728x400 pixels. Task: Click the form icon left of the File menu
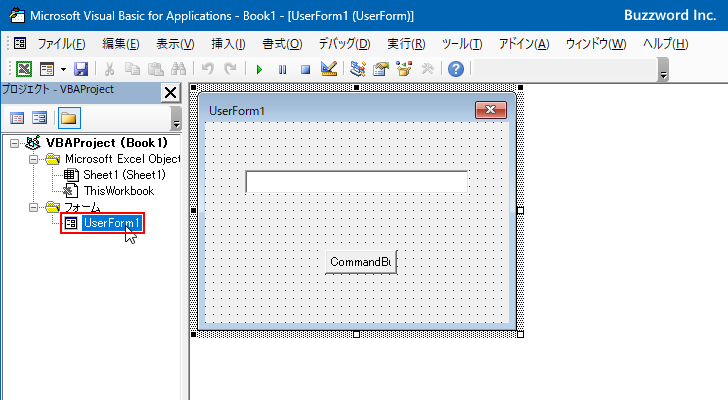(x=20, y=44)
